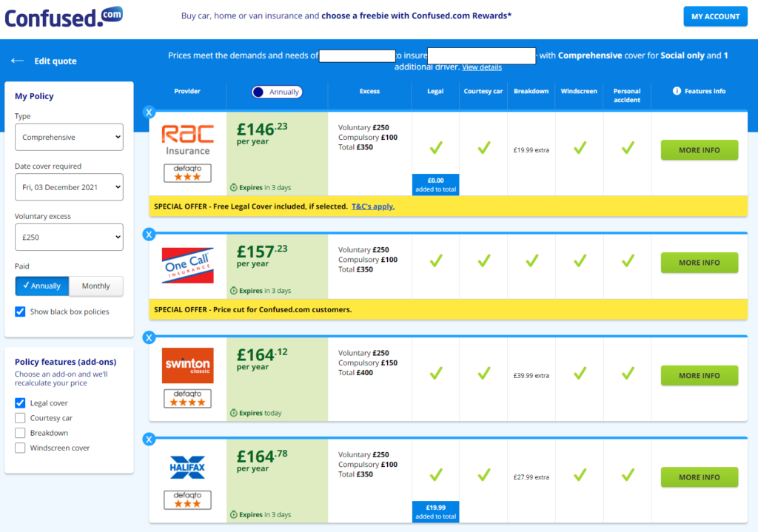Click the RAC Defaqto star rating badge

[187, 173]
